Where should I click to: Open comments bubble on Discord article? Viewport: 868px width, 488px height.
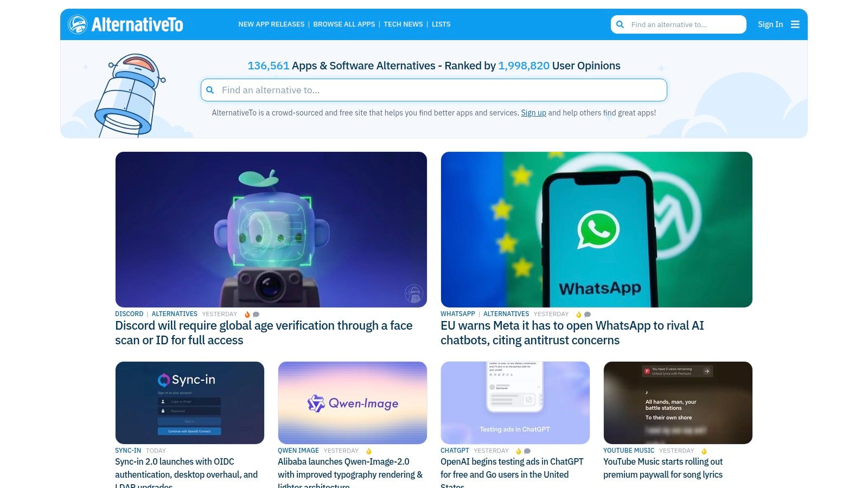click(256, 314)
